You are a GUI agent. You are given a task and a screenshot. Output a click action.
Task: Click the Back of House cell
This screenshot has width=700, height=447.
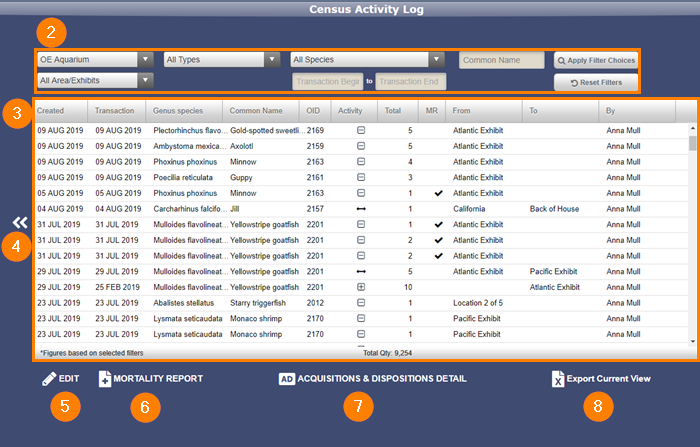click(x=554, y=209)
